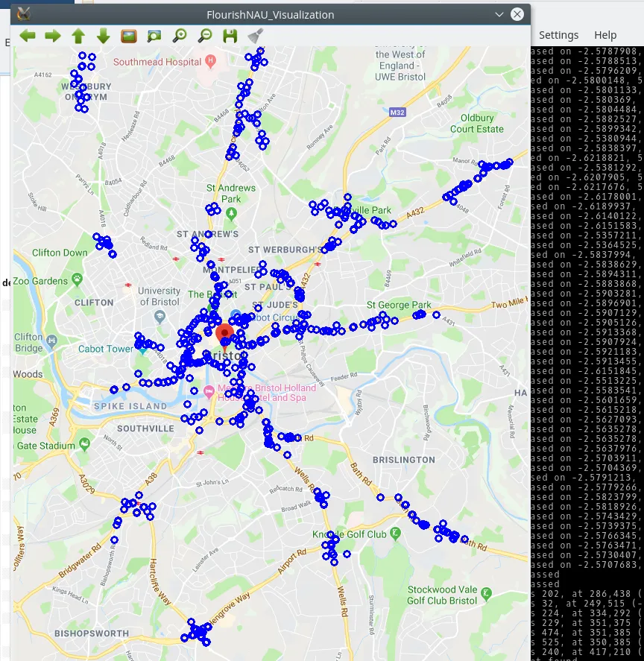Click the BRISLINGTON map label
644x661 pixels.
(403, 460)
